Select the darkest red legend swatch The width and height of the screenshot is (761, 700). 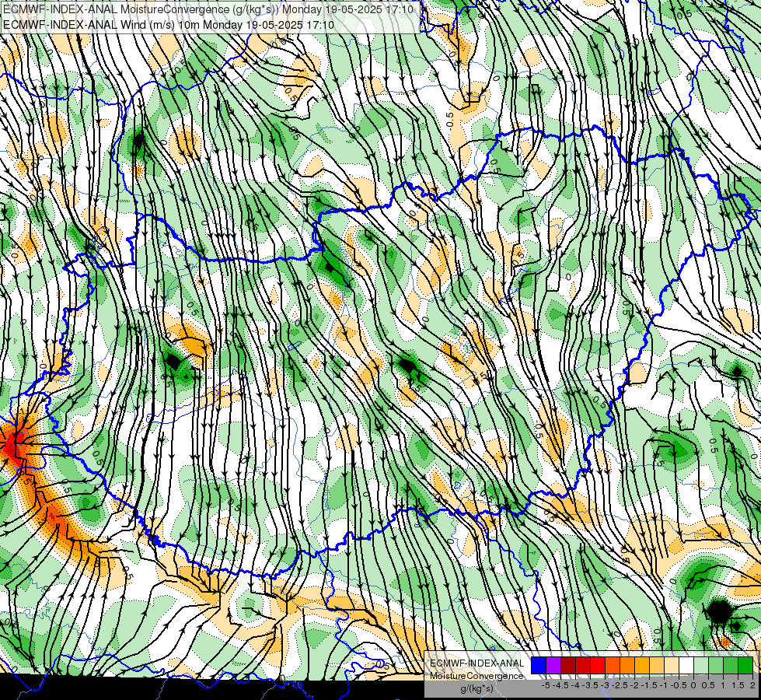click(x=568, y=666)
